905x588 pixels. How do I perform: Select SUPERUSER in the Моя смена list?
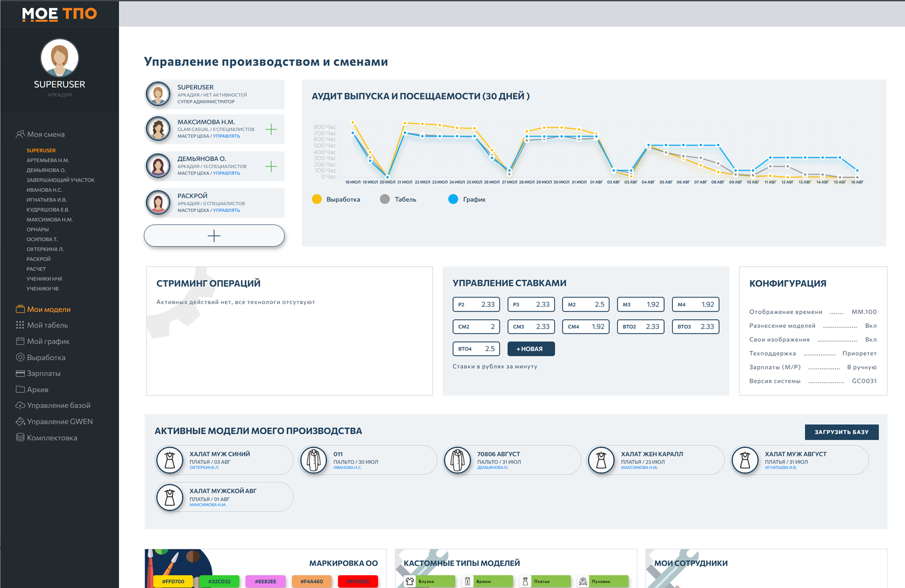click(x=41, y=151)
